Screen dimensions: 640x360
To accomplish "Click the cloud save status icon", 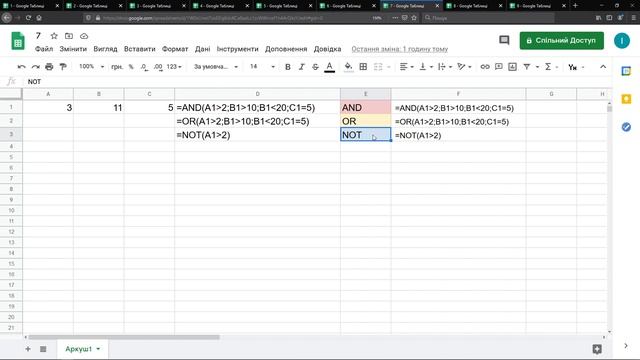I will pyautogui.click(x=84, y=36).
